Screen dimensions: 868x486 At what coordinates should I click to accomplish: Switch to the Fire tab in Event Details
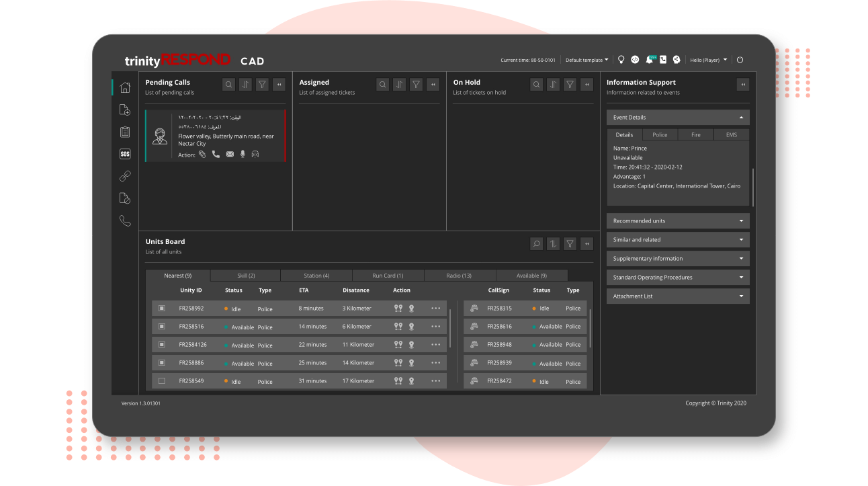pyautogui.click(x=696, y=134)
